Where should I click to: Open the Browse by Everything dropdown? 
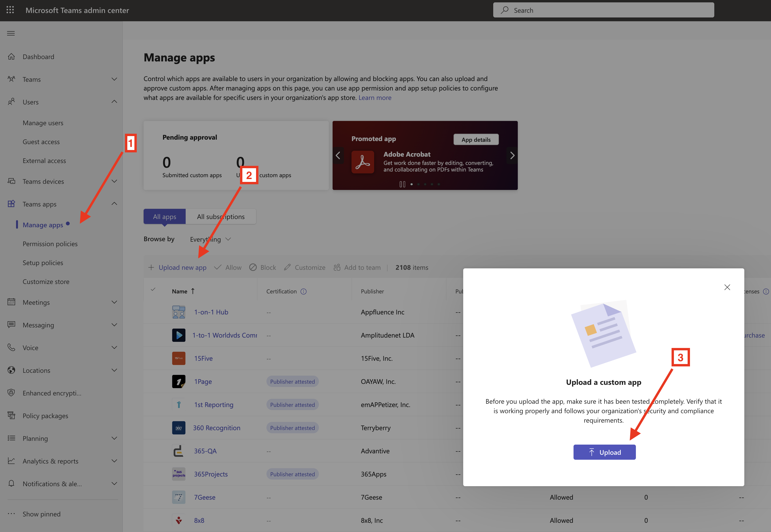[210, 239]
